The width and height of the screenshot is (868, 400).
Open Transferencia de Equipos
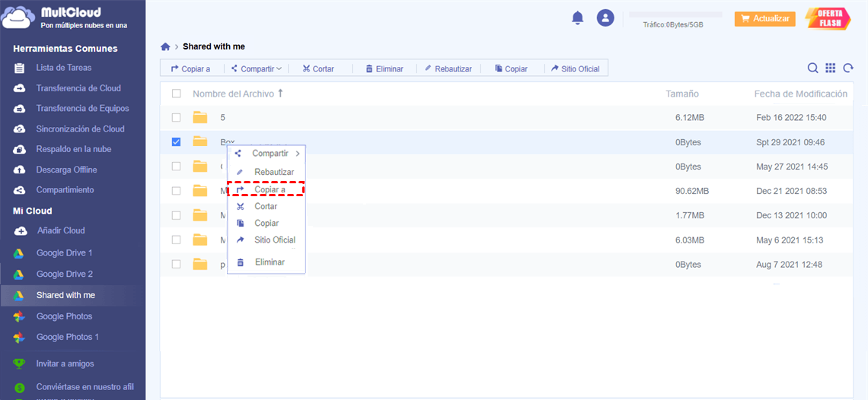pos(82,109)
